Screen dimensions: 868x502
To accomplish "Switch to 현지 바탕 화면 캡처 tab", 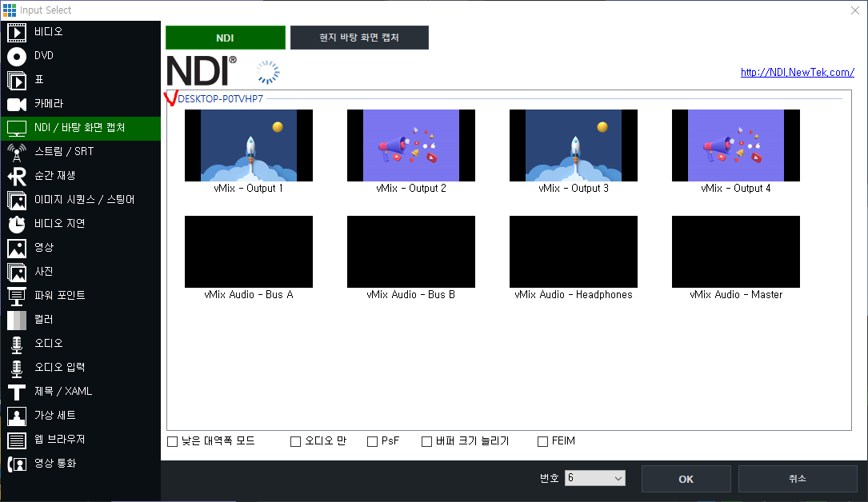I will pos(359,38).
